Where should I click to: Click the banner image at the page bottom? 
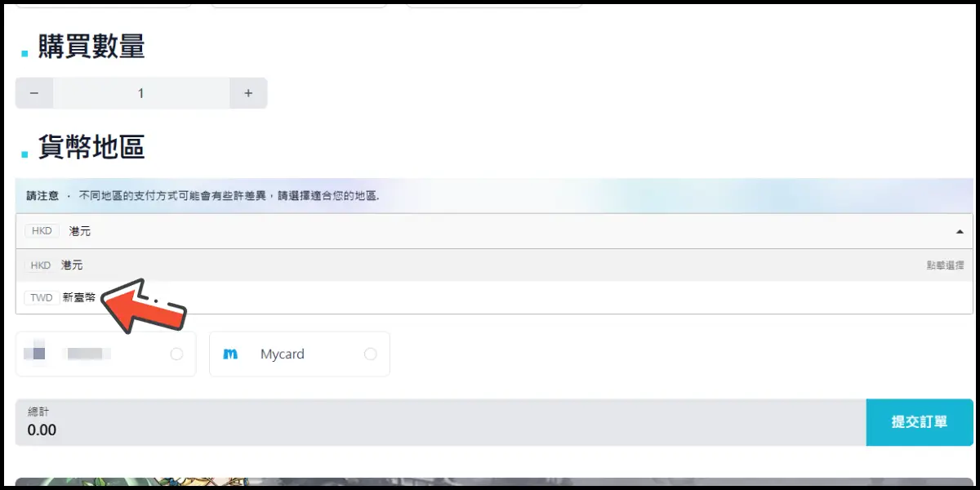(x=490, y=483)
